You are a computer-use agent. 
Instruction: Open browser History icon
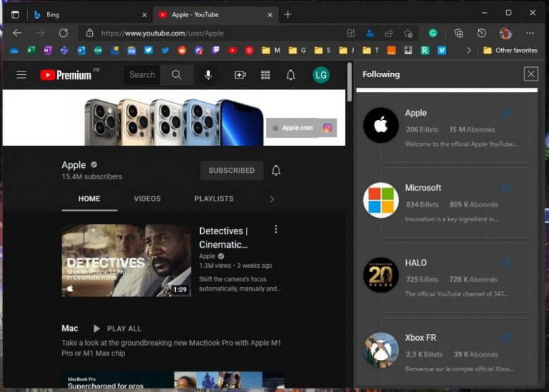[x=482, y=34]
